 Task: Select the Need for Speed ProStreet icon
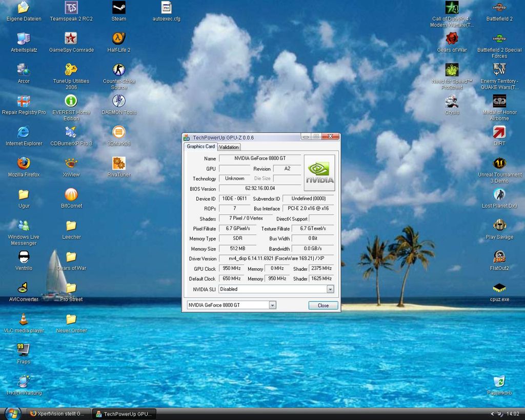point(452,70)
